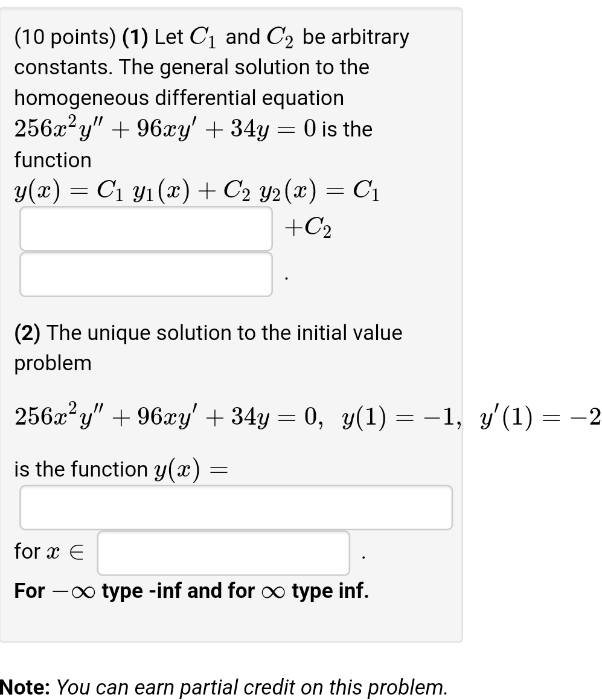
Task: Click the blank directly below the C1 line
Action: point(147,229)
